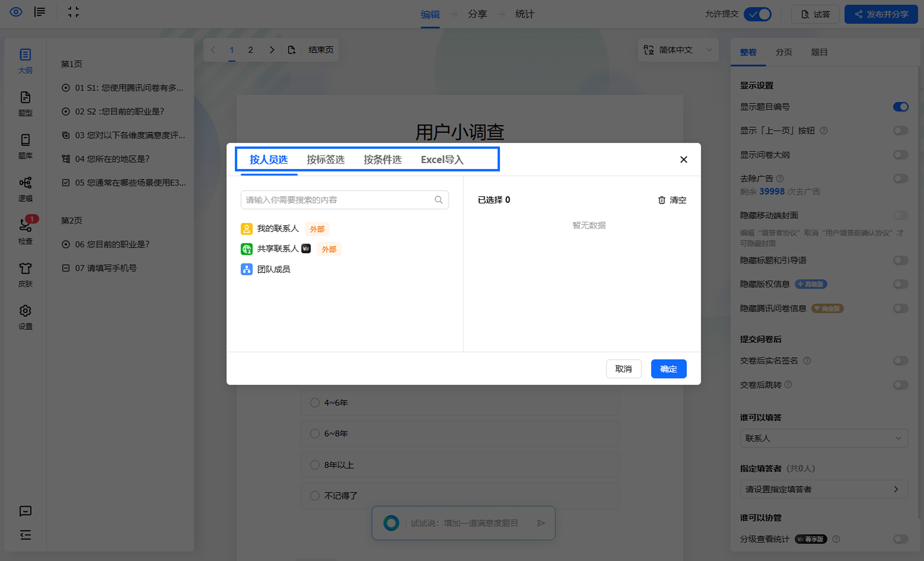The image size is (924, 561).
Task: Toggle 隐藏版权信息 switch
Action: pyautogui.click(x=901, y=284)
